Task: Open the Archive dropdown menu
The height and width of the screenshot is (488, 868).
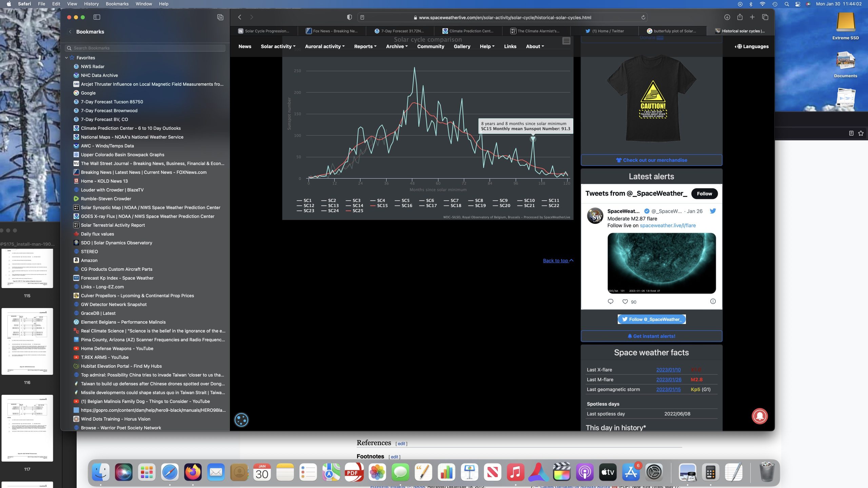Action: tap(397, 46)
